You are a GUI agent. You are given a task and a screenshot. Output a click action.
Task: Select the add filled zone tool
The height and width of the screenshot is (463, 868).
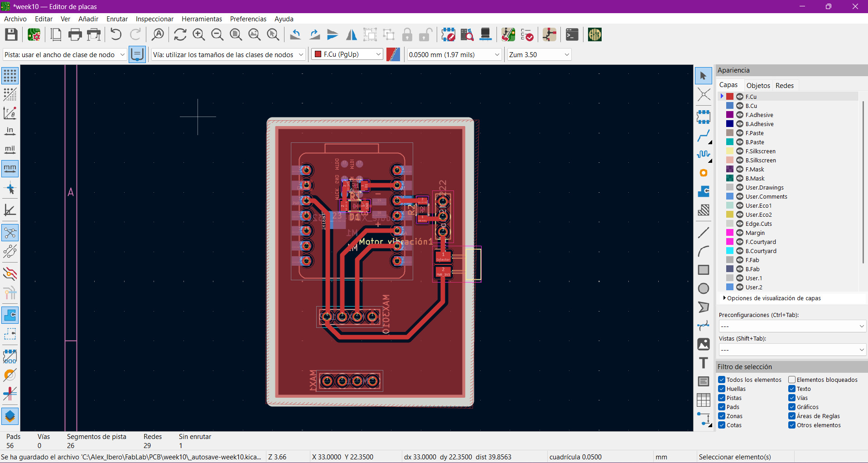point(703,191)
